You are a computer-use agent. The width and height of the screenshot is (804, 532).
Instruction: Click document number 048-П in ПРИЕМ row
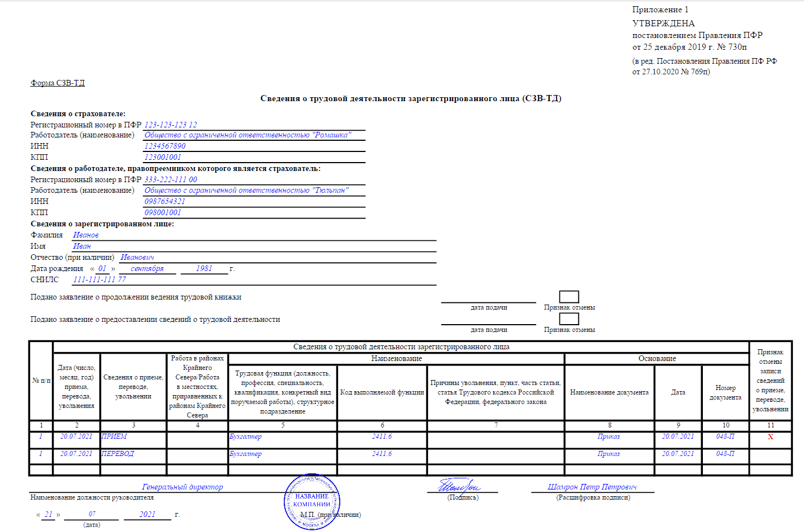click(725, 436)
